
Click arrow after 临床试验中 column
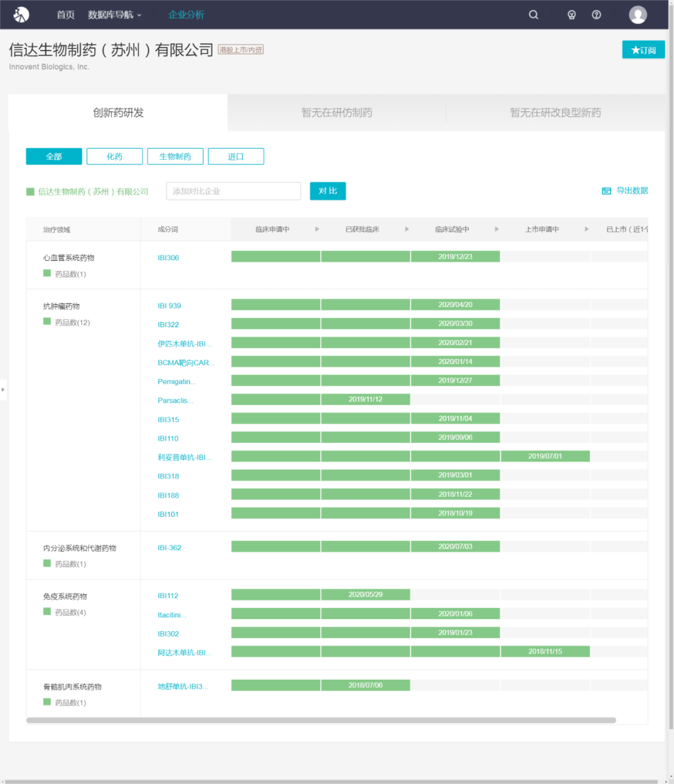click(x=497, y=229)
